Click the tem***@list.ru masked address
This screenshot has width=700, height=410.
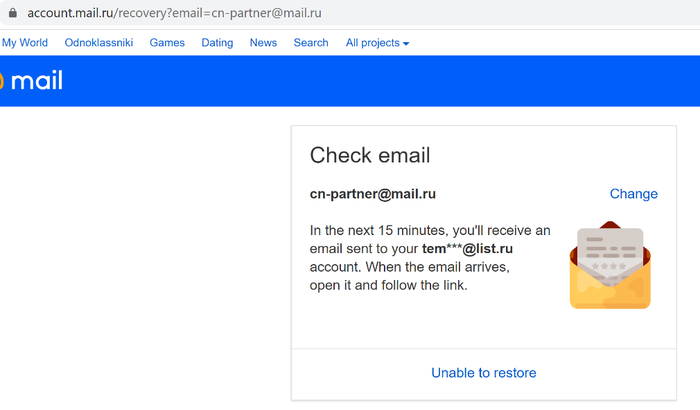467,249
